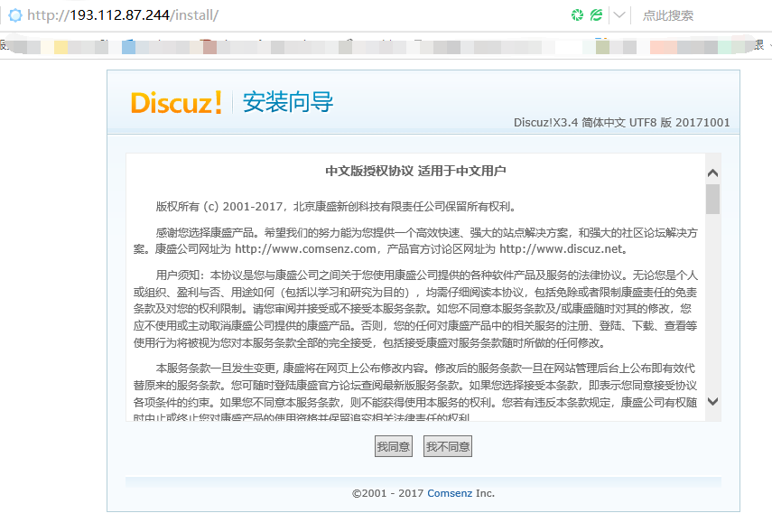Click the line starting 版权所有 (c) 2001-2017
The height and width of the screenshot is (532, 772).
(x=336, y=207)
